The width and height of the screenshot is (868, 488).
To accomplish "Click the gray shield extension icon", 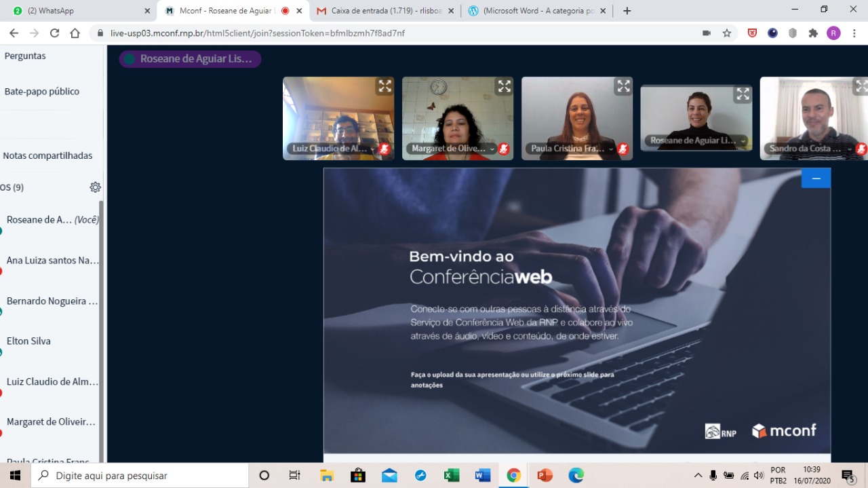I will click(x=793, y=33).
